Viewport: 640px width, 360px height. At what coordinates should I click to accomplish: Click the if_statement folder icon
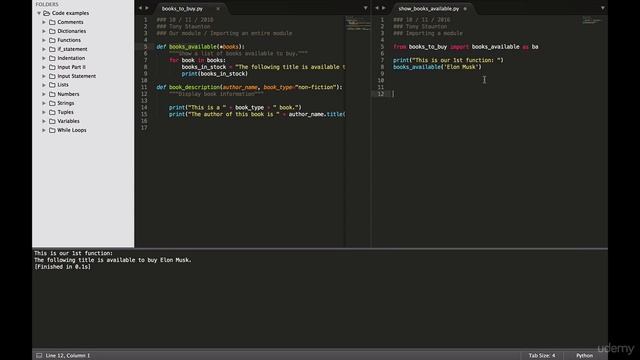pyautogui.click(x=52, y=49)
